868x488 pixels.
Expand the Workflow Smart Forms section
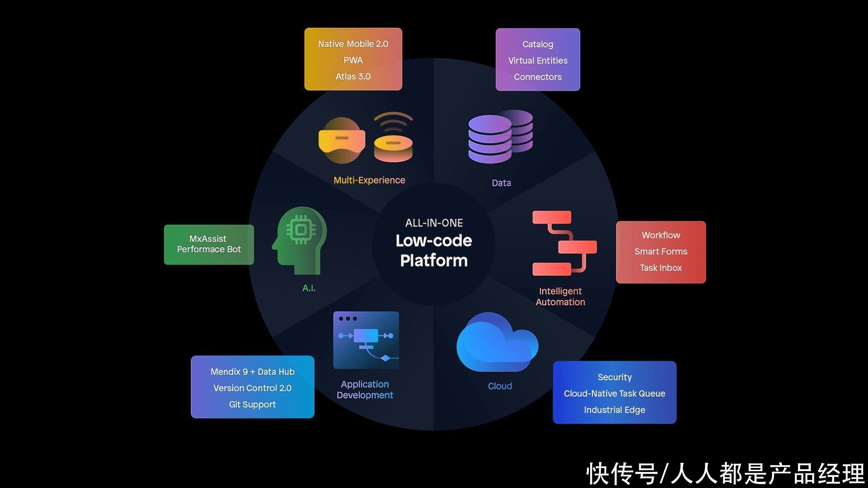click(661, 251)
